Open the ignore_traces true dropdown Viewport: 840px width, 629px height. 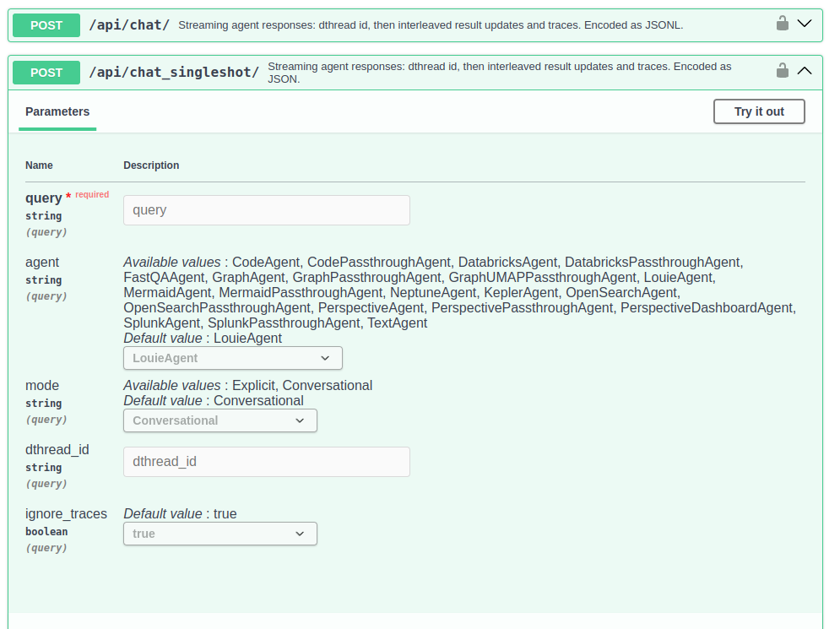point(220,534)
